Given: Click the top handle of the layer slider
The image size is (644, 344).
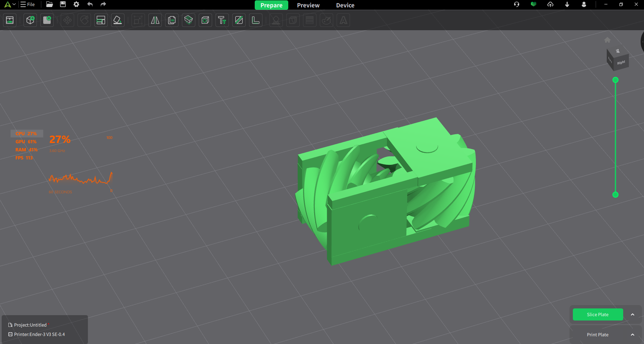Looking at the screenshot, I should [615, 80].
